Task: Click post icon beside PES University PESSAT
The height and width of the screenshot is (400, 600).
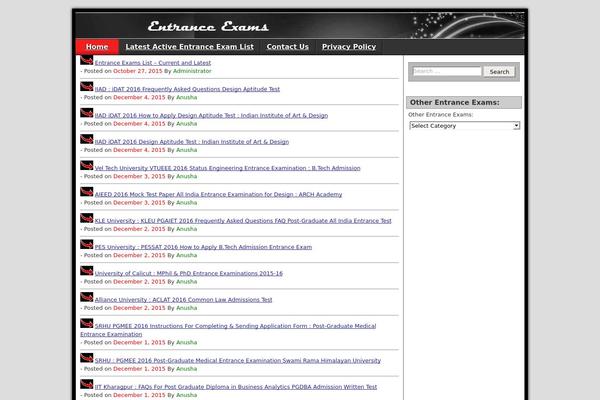Action: tap(87, 245)
